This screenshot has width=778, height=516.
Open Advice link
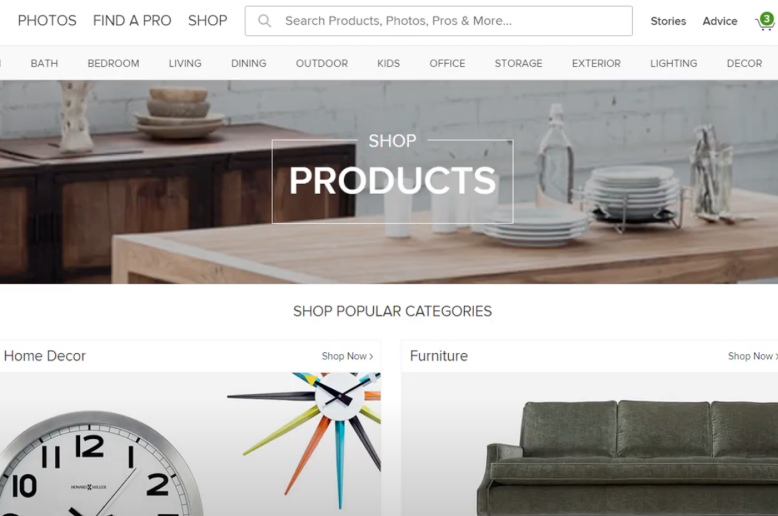(x=720, y=21)
